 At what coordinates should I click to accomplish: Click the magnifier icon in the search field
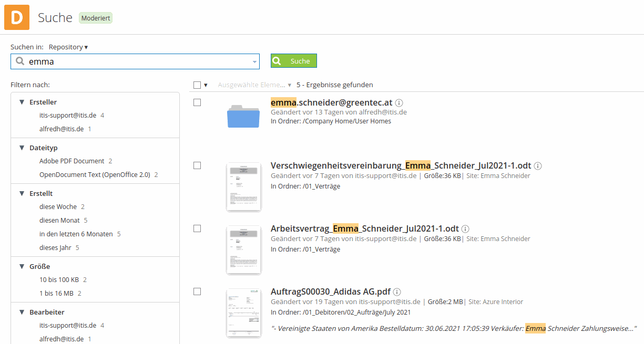(20, 61)
